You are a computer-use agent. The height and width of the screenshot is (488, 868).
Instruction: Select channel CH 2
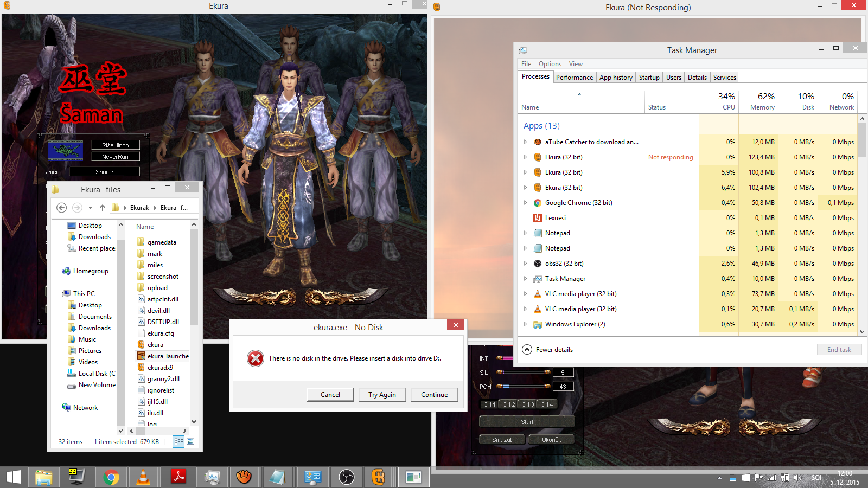[508, 404]
